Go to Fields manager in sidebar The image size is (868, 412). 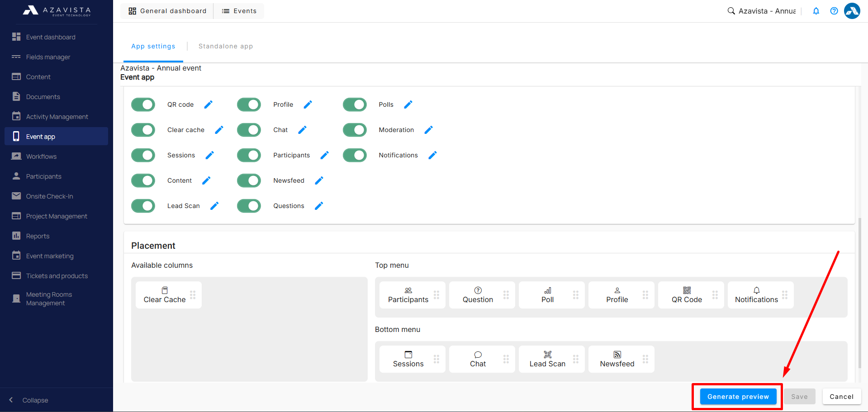click(56, 57)
